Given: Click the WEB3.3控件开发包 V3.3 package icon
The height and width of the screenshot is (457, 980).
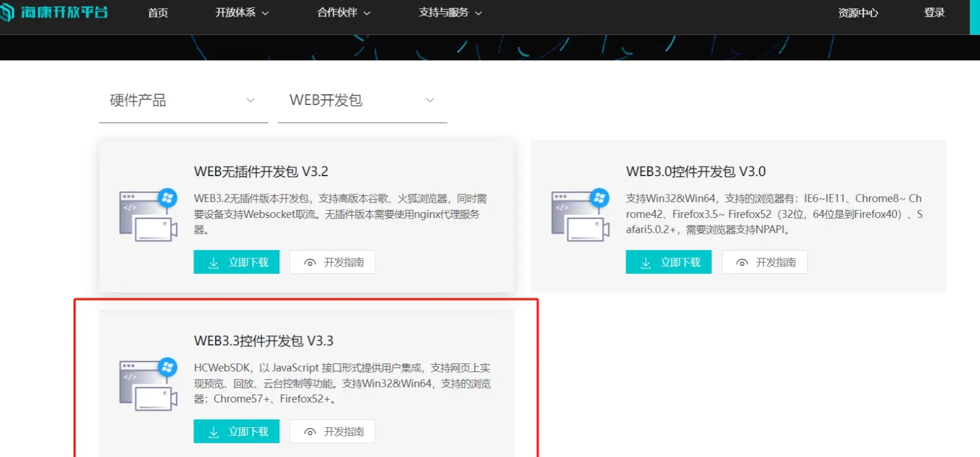Looking at the screenshot, I should coord(149,384).
